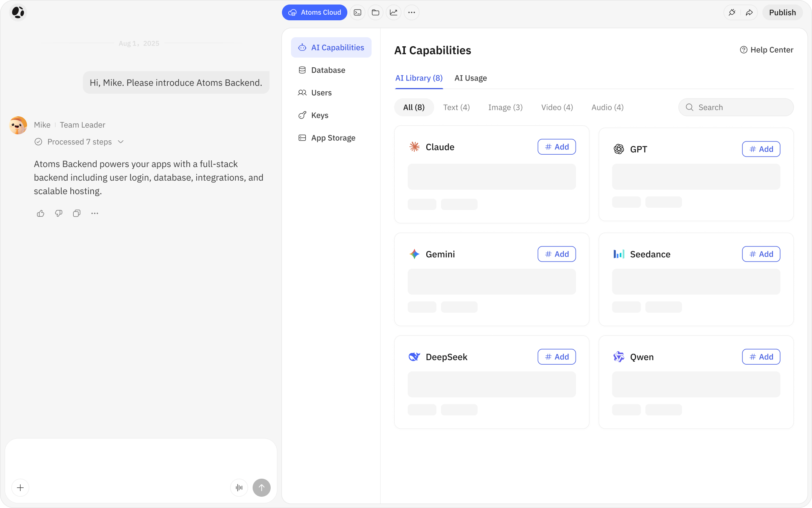Click the Gemini sparkle logo

414,254
